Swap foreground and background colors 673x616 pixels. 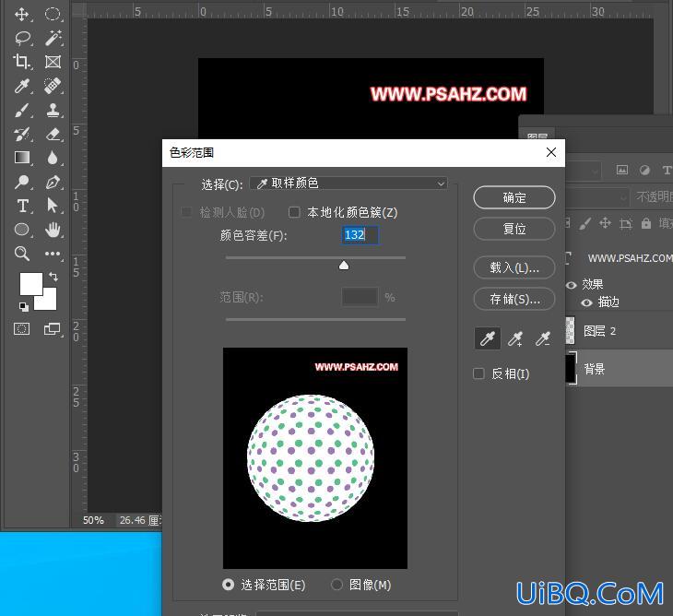coord(53,277)
